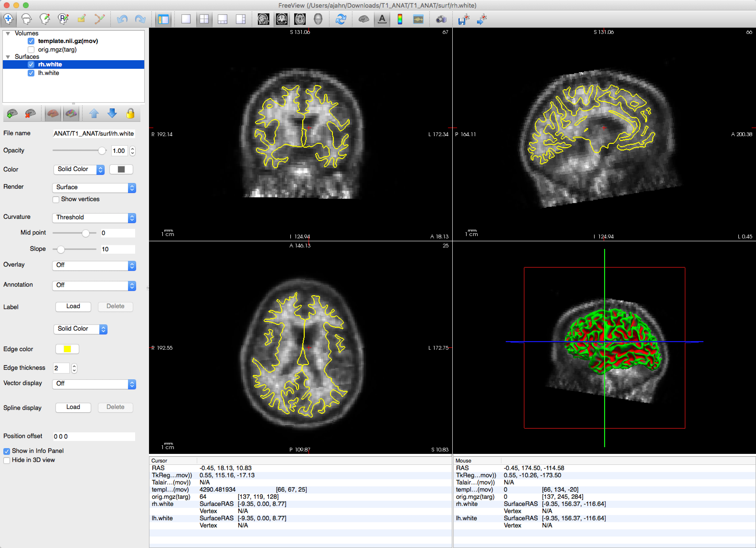Click the Spline display Load button
This screenshot has width=756, height=548.
73,407
